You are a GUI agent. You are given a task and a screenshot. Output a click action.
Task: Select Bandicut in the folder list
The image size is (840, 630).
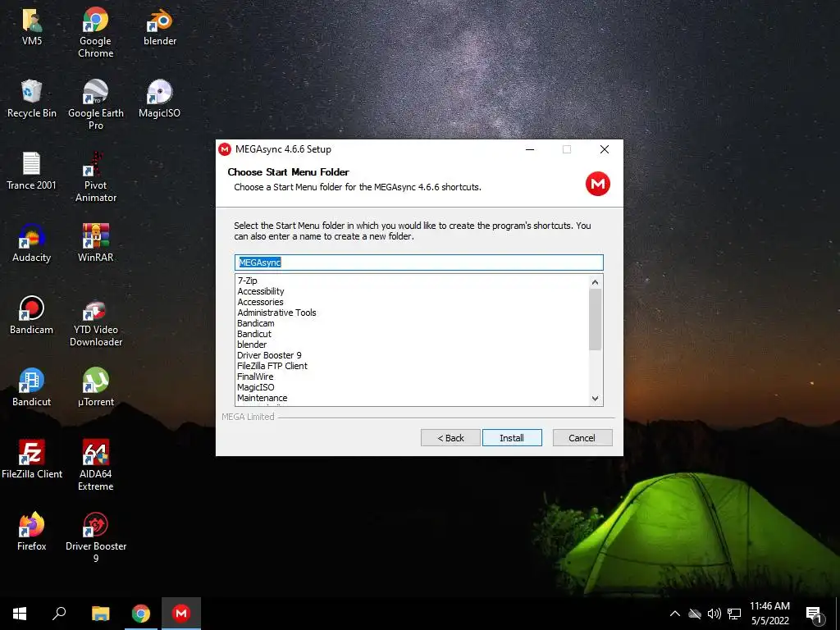tap(254, 335)
